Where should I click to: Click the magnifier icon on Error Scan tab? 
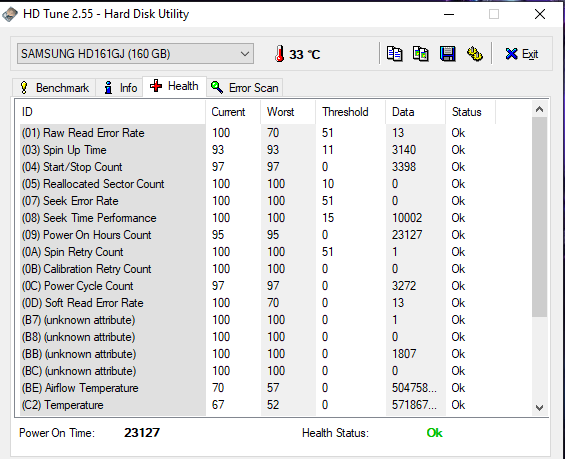coord(217,87)
